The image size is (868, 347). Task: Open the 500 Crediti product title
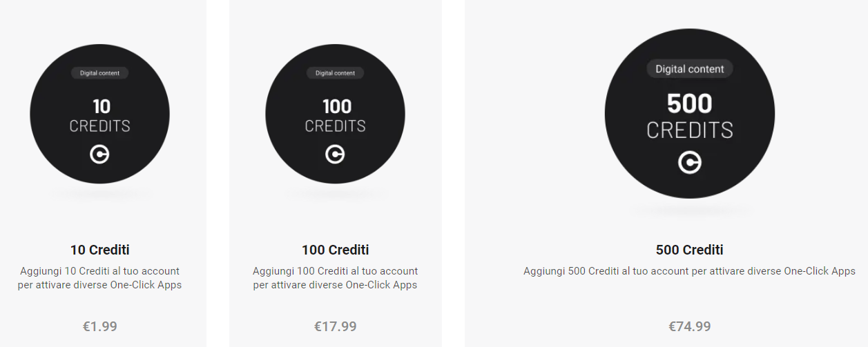click(689, 250)
